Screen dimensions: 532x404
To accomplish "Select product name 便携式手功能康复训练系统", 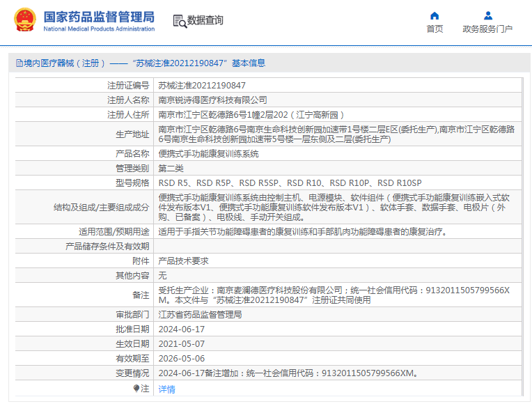I will 208,154.
